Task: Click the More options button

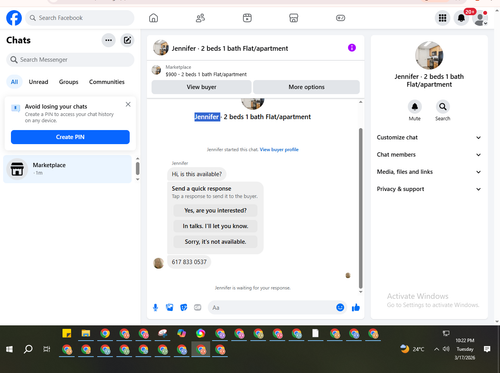Action: click(306, 87)
